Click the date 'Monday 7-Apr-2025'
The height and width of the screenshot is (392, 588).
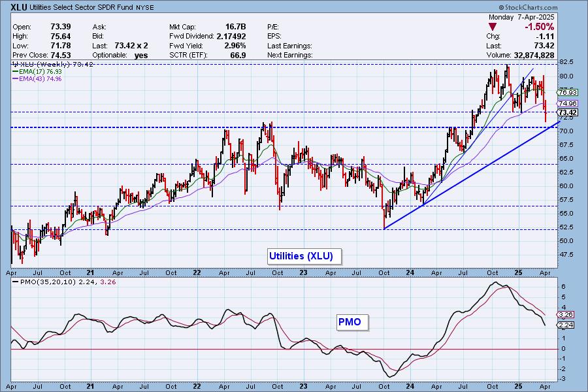click(x=521, y=17)
